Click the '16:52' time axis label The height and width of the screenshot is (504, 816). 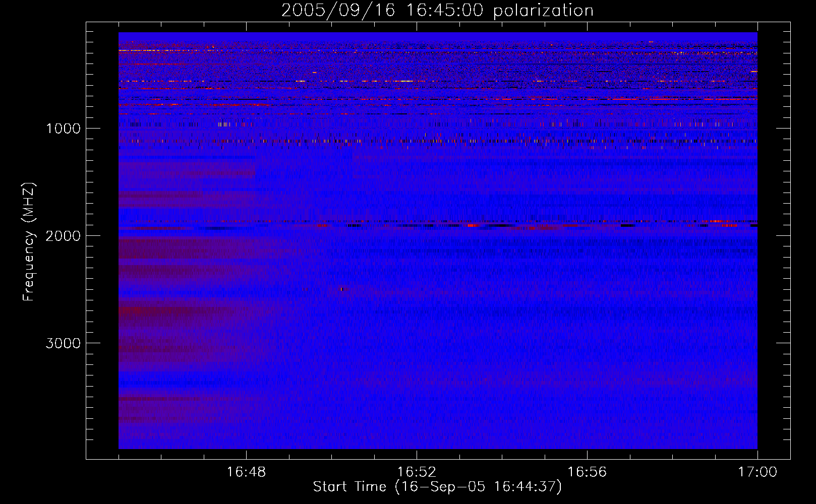[417, 472]
